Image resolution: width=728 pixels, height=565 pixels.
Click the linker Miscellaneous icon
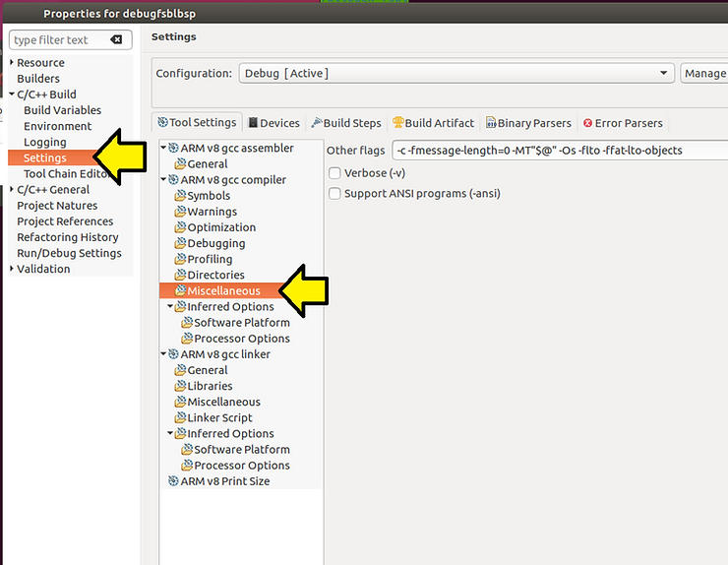[x=180, y=402]
